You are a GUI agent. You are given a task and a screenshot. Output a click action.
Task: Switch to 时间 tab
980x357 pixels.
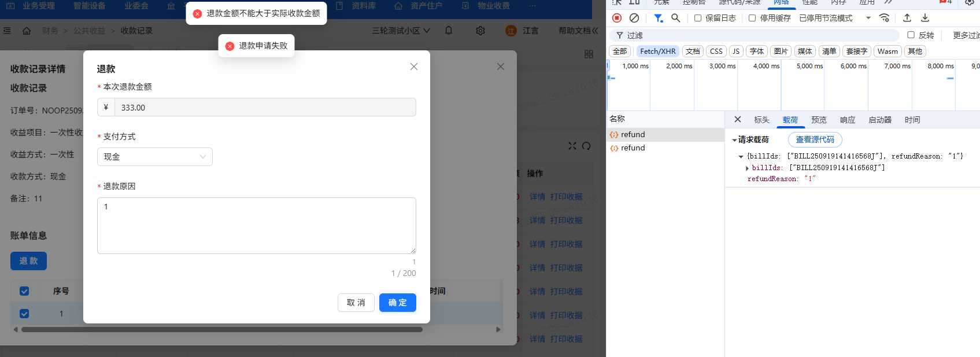[912, 120]
